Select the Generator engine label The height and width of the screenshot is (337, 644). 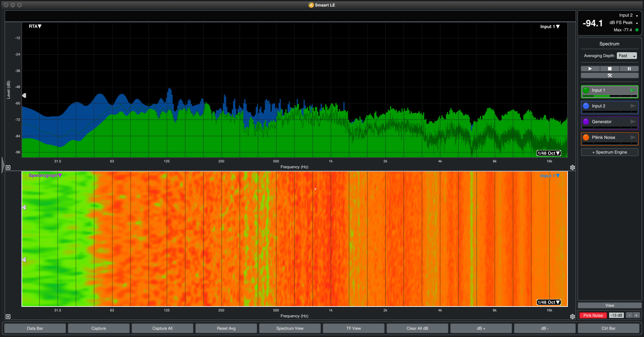(x=602, y=122)
